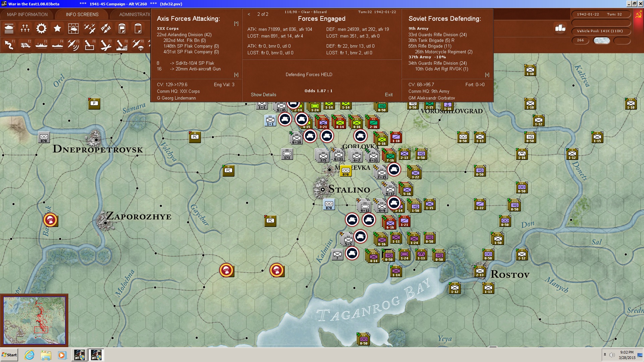Screen dimensions: 644x362
Task: Open the Start menu
Action: click(9, 355)
